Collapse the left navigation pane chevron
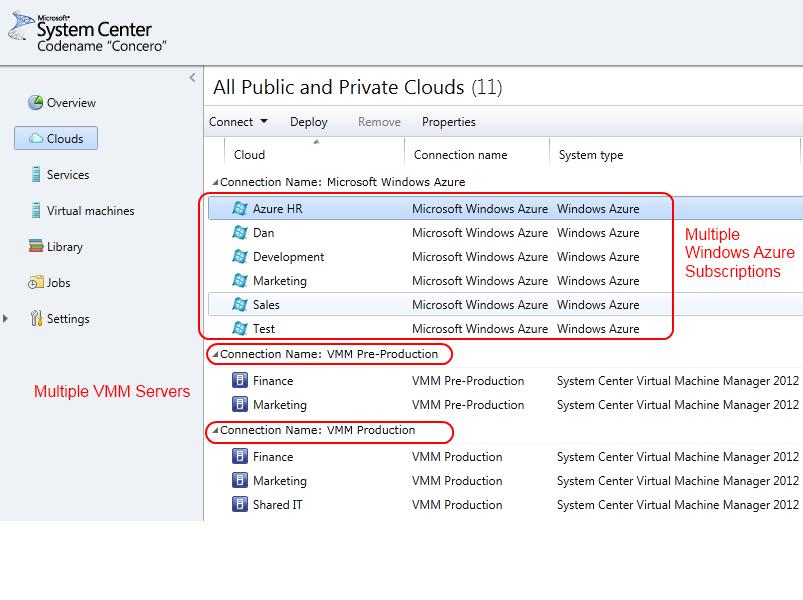The height and width of the screenshot is (600, 803). click(192, 78)
